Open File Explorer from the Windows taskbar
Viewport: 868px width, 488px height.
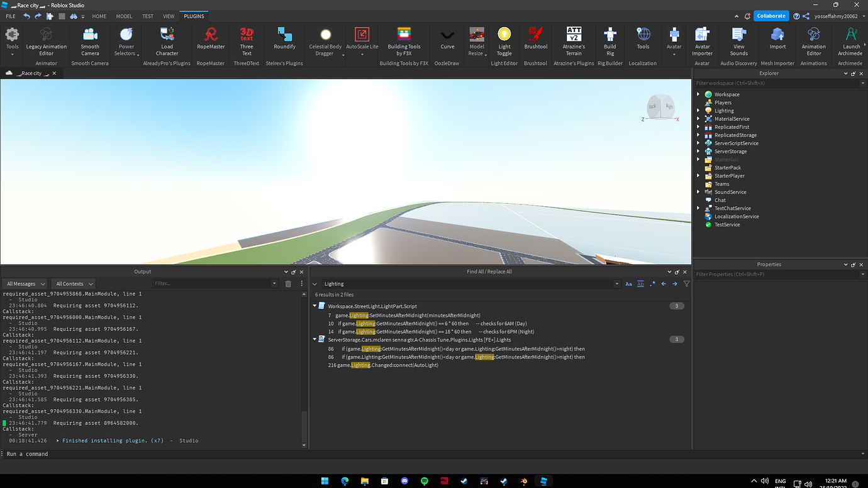(x=364, y=480)
